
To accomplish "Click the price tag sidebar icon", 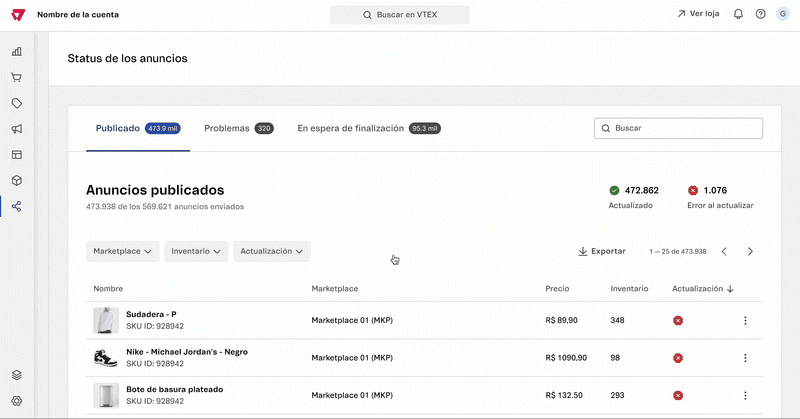I will pyautogui.click(x=17, y=103).
